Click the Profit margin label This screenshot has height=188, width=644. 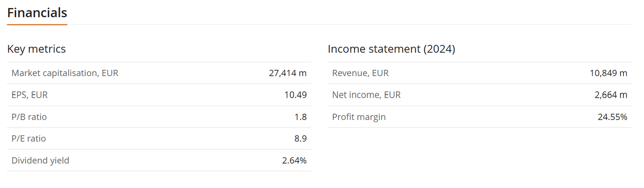pyautogui.click(x=359, y=117)
